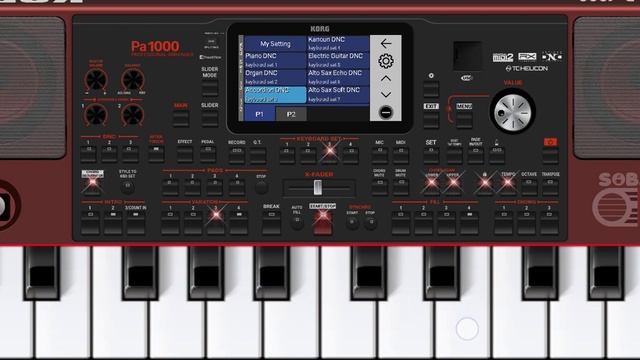Image resolution: width=640 pixels, height=360 pixels.
Task: Push the SLIDER MODE button
Action: [210, 87]
